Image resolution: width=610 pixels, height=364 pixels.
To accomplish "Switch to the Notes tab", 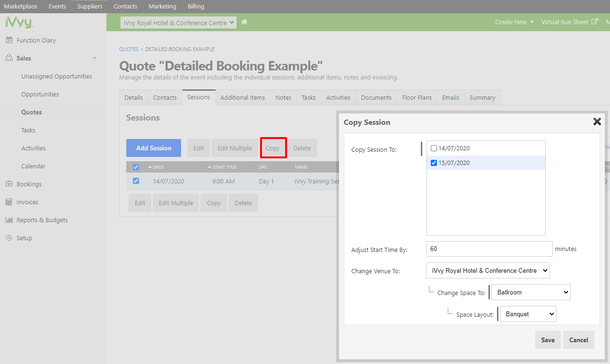I will (x=283, y=97).
